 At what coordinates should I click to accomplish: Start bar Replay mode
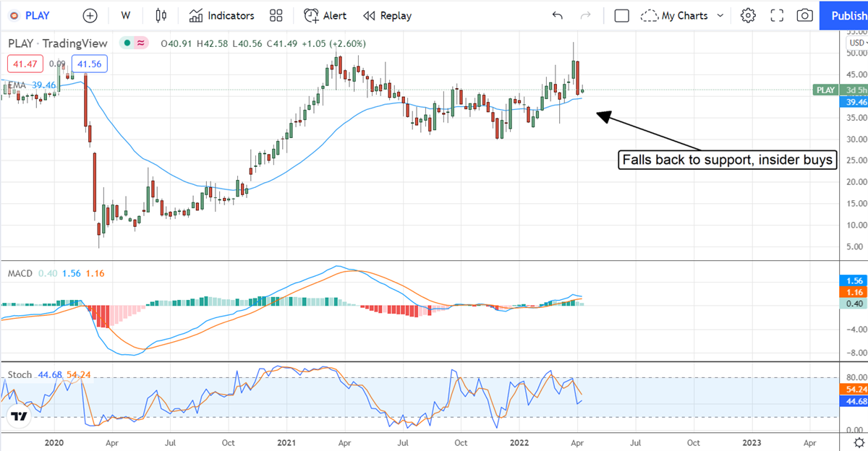387,15
